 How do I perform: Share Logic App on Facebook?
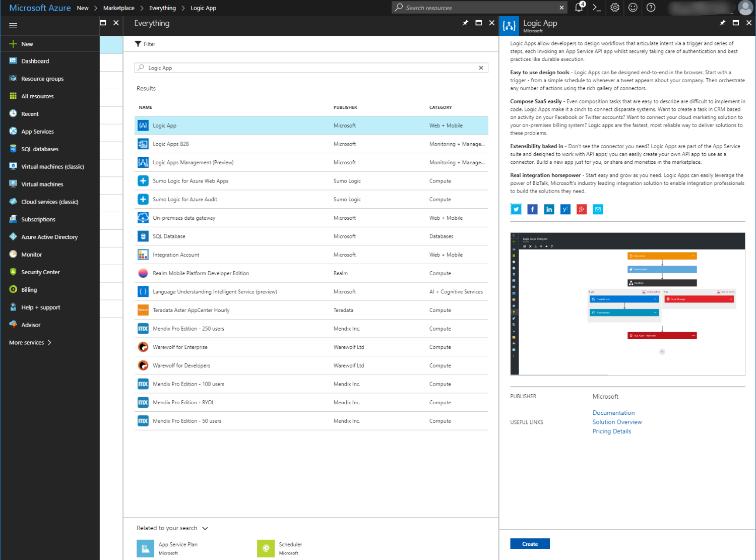point(532,209)
